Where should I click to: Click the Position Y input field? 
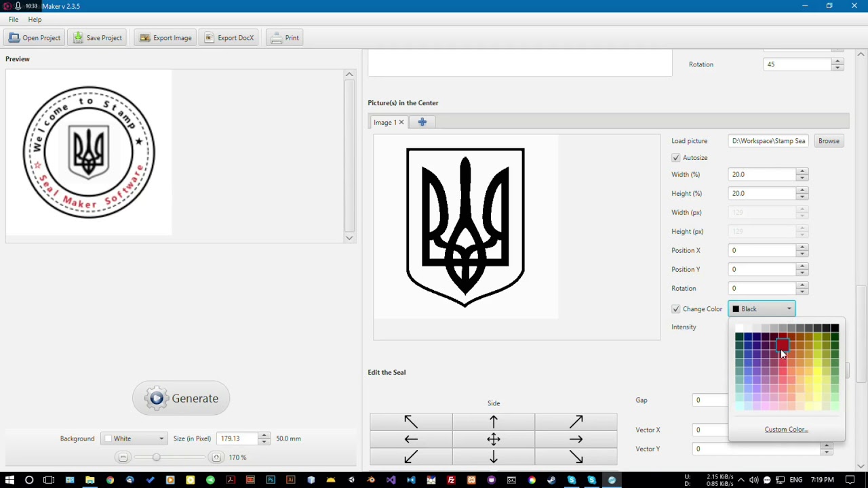(762, 269)
